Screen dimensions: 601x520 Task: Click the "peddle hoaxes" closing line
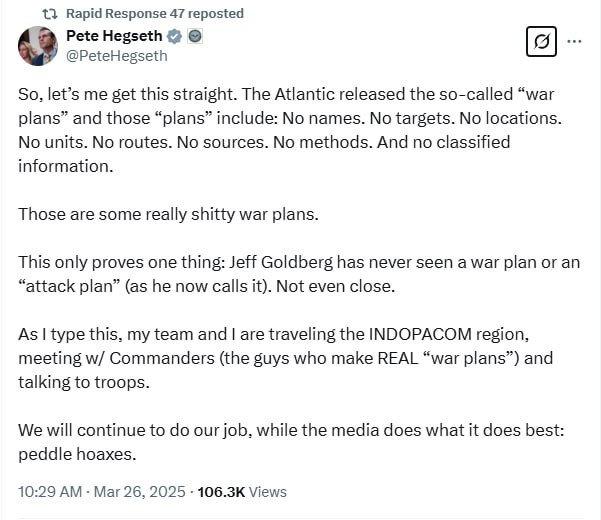coord(72,454)
